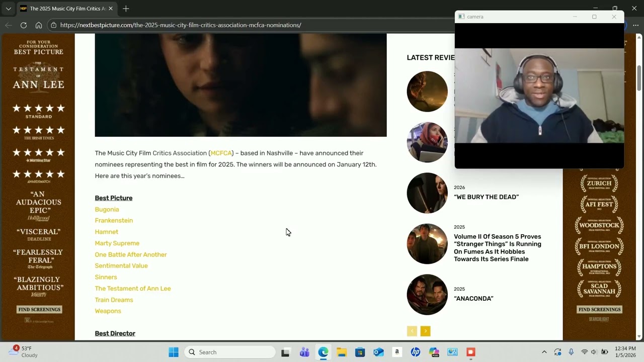Open a new browser tab
This screenshot has height=362, width=644.
[126, 9]
